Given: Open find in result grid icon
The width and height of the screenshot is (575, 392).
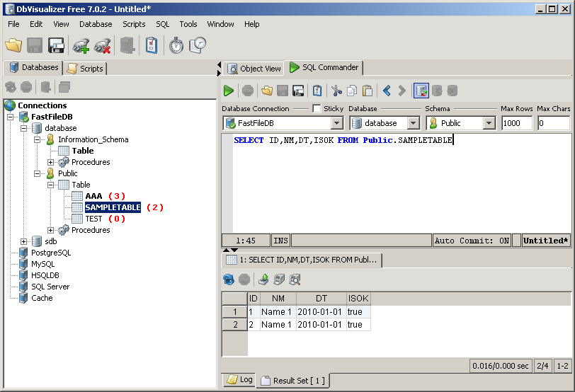Looking at the screenshot, I should 295,280.
